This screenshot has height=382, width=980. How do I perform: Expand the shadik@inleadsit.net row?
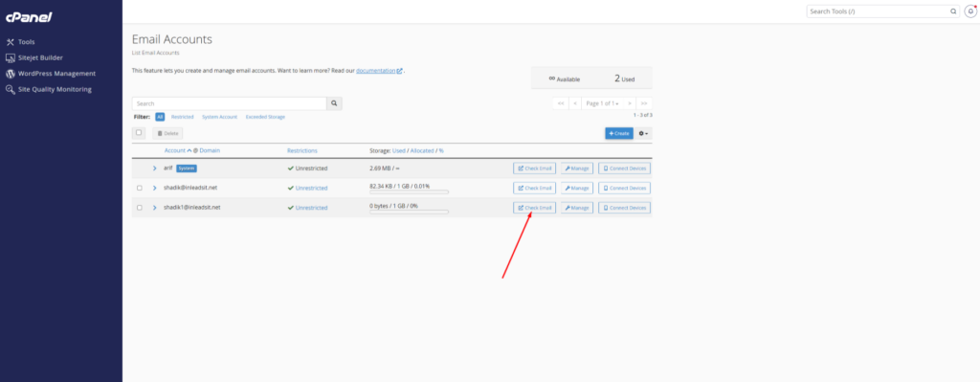(154, 188)
